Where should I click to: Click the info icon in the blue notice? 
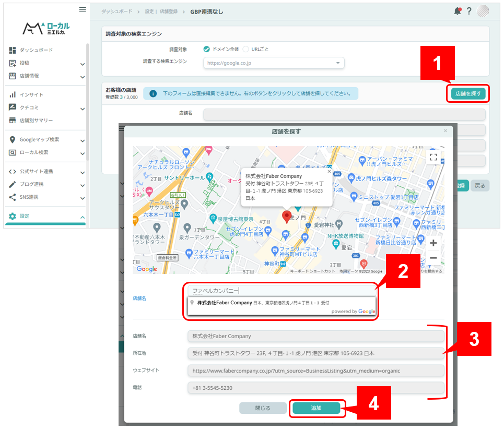(153, 93)
